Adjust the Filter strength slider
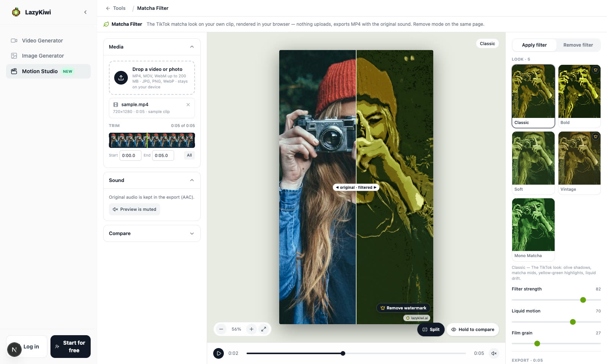Viewport: 607px width, 364px height. pyautogui.click(x=556, y=300)
